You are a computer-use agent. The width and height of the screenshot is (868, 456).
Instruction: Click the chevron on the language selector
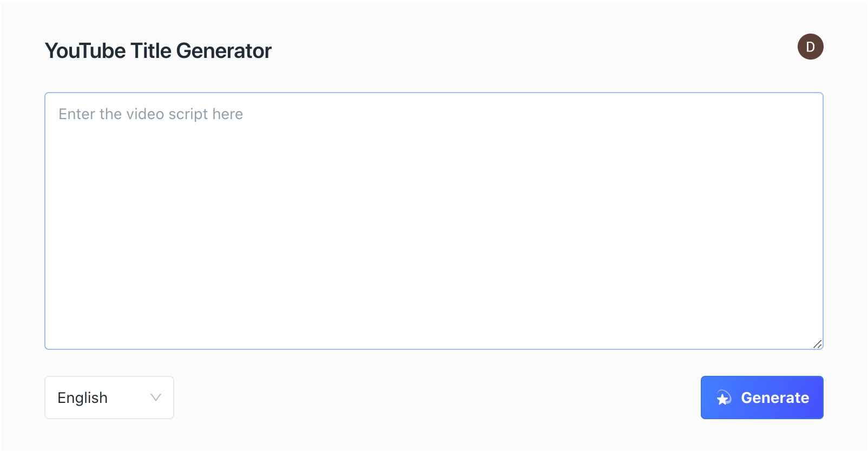pyautogui.click(x=156, y=398)
